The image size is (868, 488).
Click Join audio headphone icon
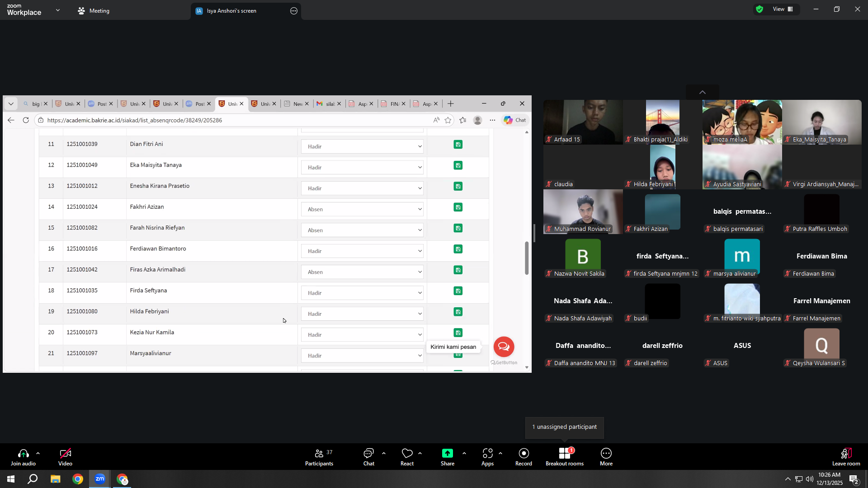[23, 457]
